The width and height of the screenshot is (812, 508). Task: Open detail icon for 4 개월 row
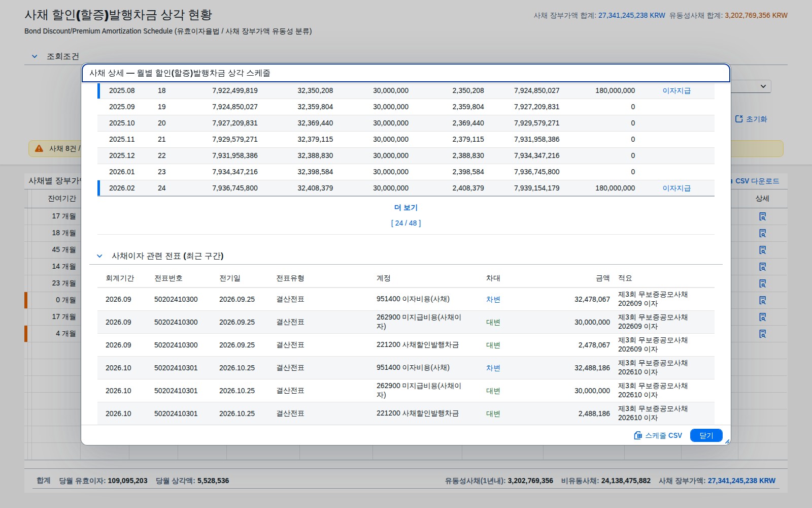pos(762,334)
